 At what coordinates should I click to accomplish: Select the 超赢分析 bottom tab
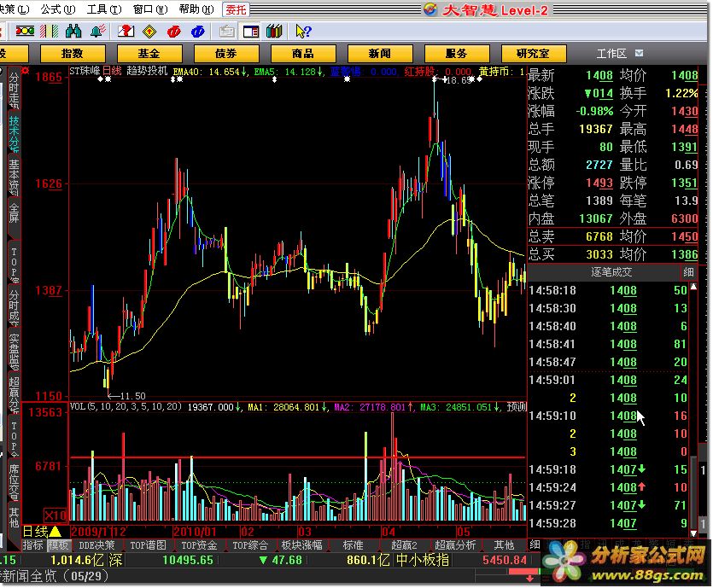coord(455,545)
